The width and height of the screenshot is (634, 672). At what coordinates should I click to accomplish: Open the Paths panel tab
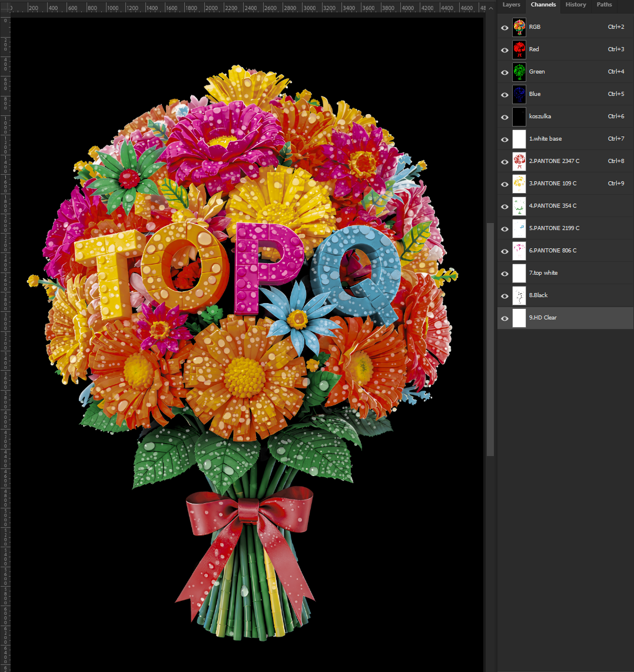click(x=604, y=5)
